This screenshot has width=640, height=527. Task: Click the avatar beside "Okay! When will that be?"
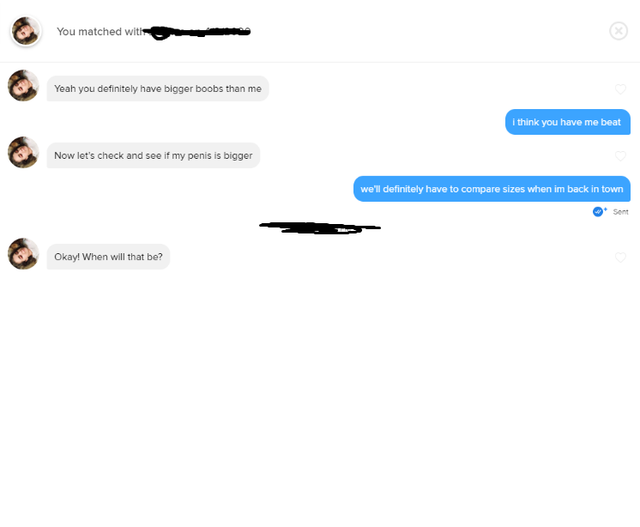click(x=23, y=254)
